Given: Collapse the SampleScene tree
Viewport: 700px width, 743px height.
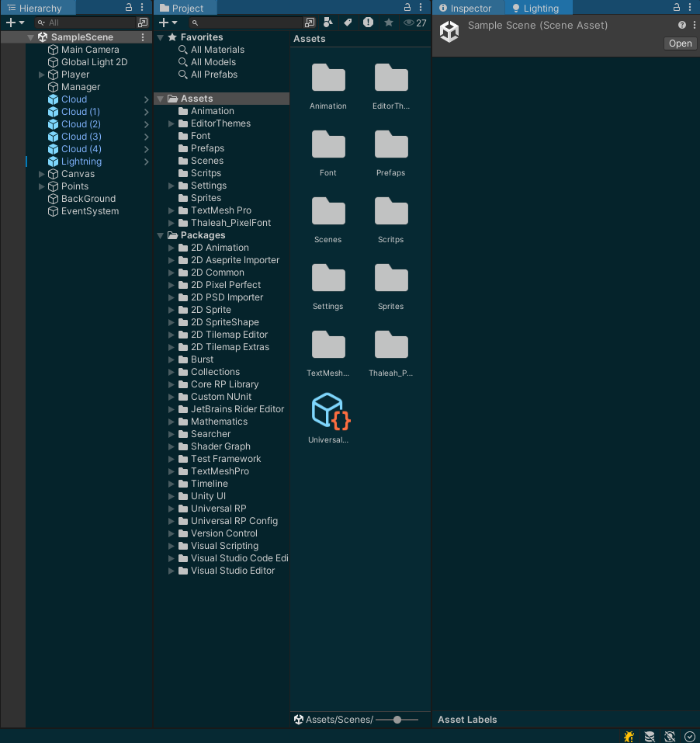Looking at the screenshot, I should (x=31, y=37).
